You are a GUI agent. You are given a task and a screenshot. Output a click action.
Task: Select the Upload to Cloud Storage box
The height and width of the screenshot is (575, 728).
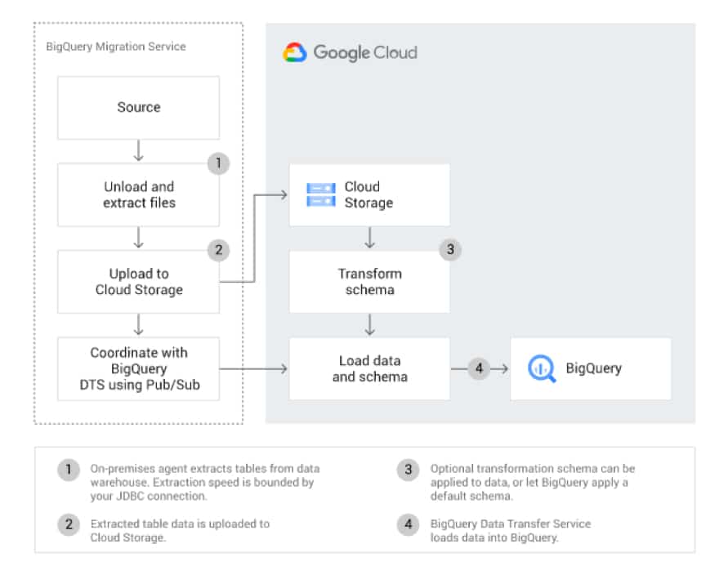[x=138, y=282]
